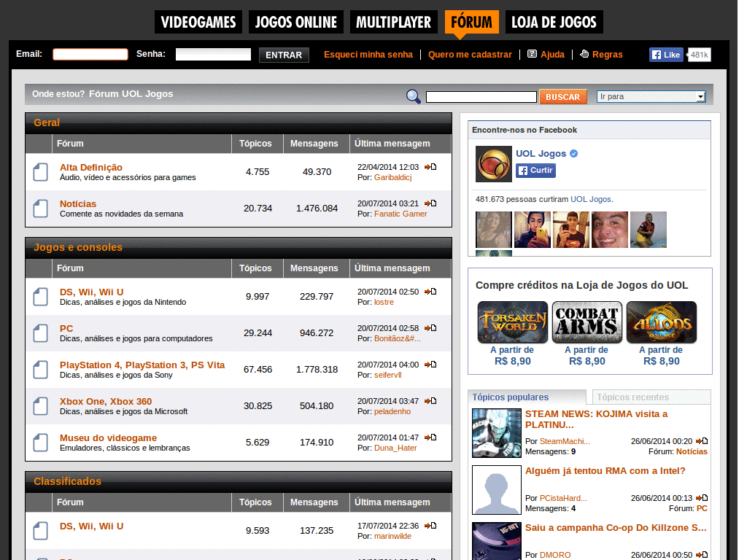Viewport: 747px width, 560px height.
Task: Click the Combat Arms game thumbnail
Action: click(587, 322)
